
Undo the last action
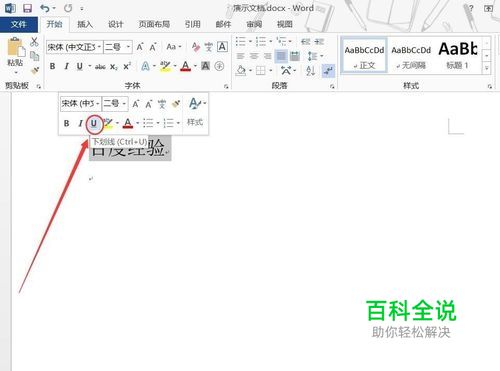45,8
